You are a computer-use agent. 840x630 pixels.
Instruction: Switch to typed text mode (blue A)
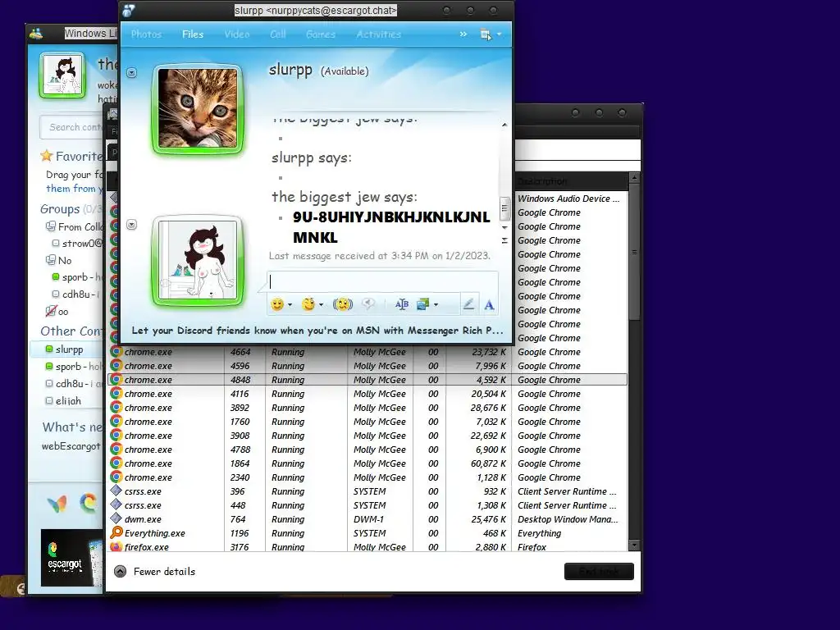(489, 305)
